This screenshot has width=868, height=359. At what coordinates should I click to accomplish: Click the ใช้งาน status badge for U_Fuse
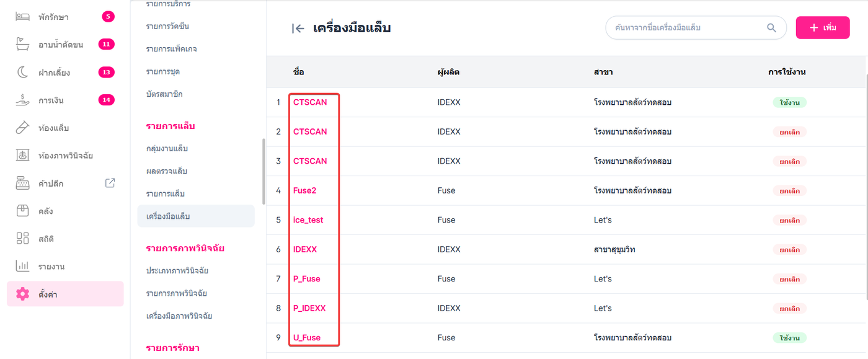(789, 338)
